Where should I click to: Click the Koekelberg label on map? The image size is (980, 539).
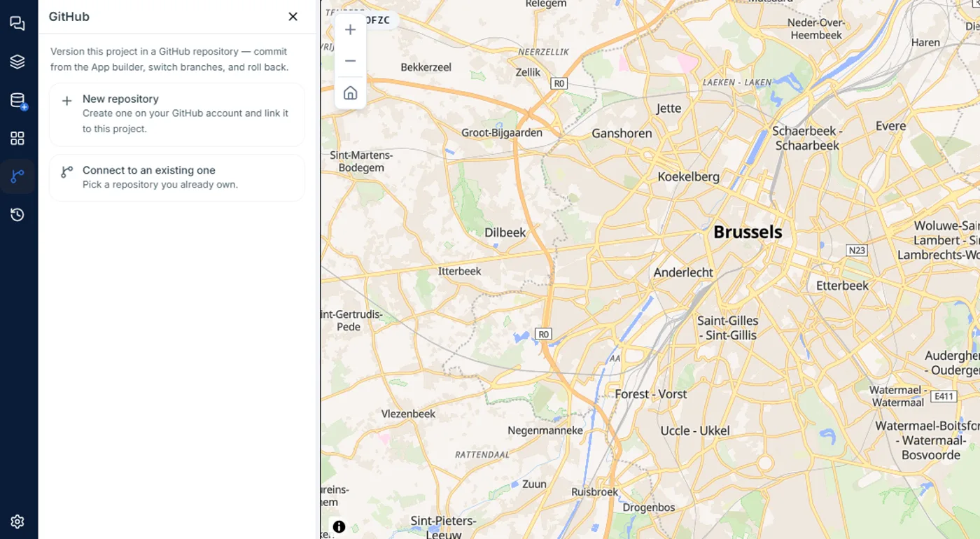[x=689, y=176]
